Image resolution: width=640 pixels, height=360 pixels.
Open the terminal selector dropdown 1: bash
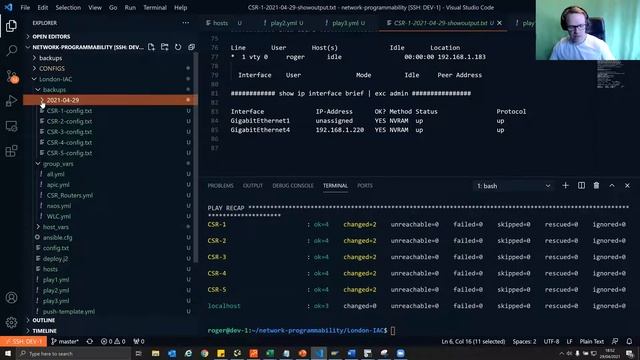pyautogui.click(x=514, y=186)
